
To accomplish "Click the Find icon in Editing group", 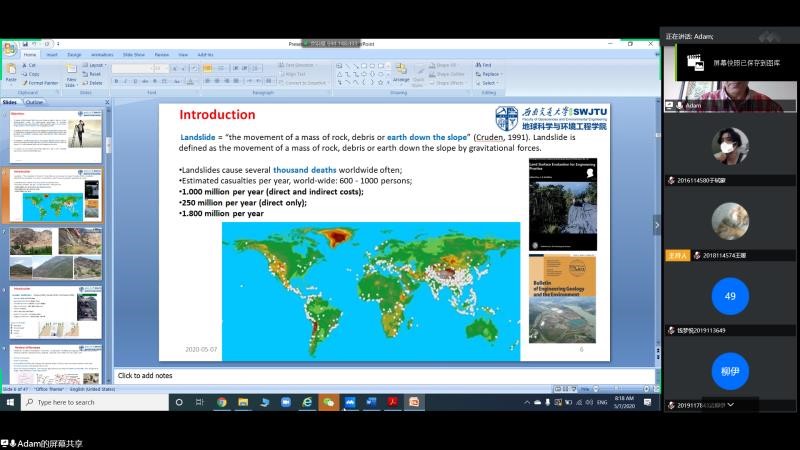I will point(487,65).
